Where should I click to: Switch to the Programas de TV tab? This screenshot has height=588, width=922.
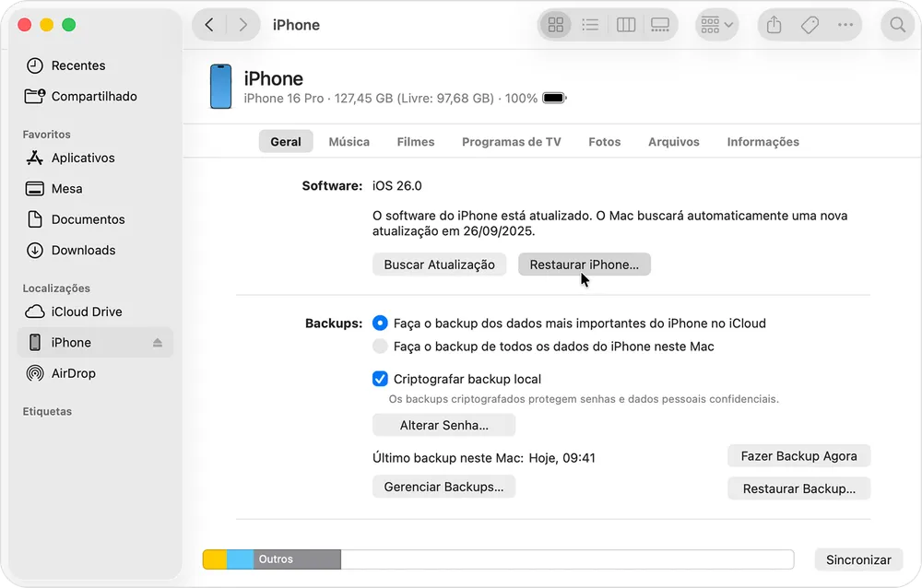click(x=512, y=142)
